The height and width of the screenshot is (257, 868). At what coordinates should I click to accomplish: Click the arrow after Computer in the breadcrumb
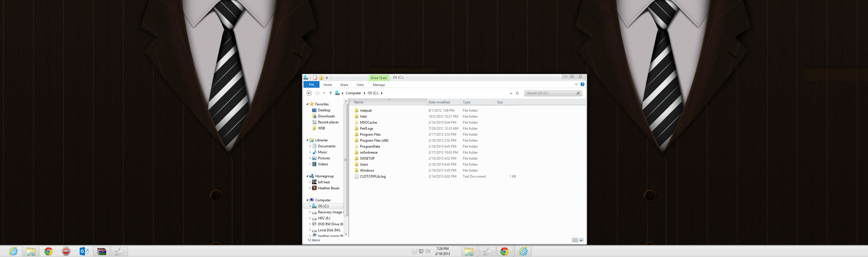[365, 93]
